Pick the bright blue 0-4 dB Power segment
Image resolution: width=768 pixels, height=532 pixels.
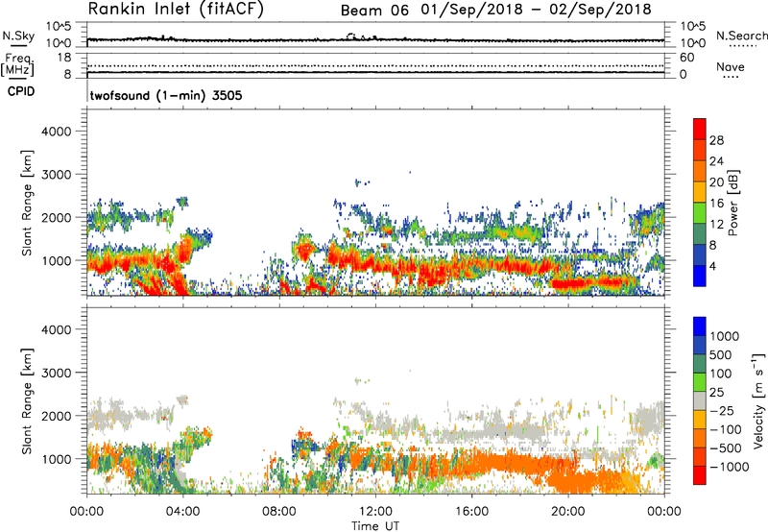click(700, 276)
